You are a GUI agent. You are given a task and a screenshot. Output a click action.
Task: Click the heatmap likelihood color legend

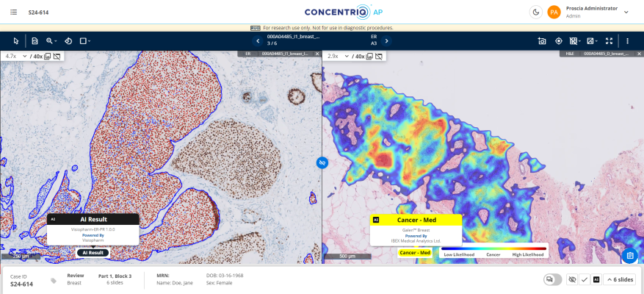click(x=493, y=251)
